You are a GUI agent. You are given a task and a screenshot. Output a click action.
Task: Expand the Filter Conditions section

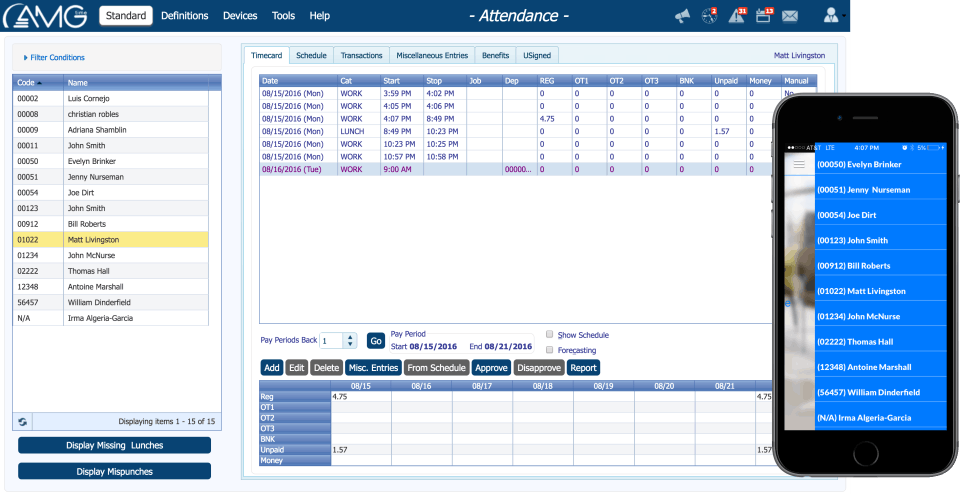coord(55,58)
